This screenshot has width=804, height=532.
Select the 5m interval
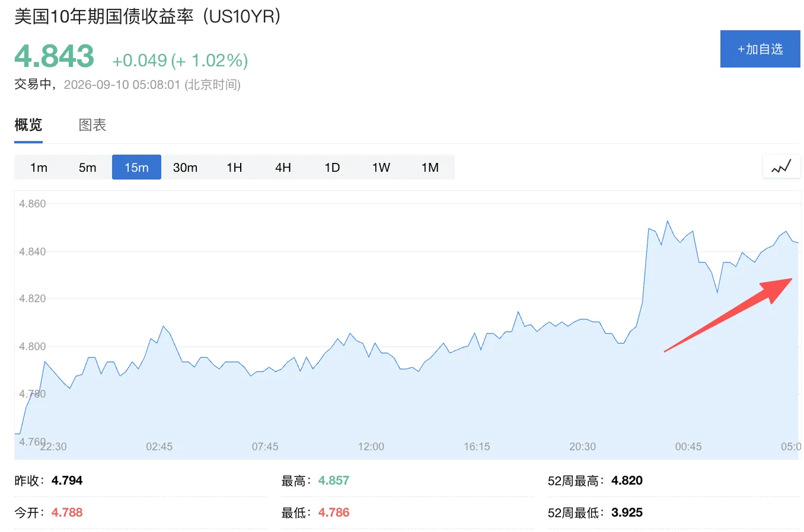point(87,167)
